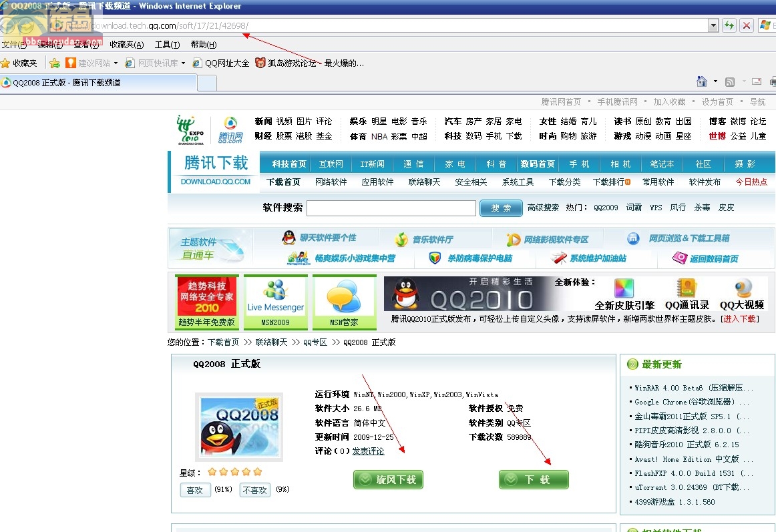Click the 发表评论 link

point(368,451)
